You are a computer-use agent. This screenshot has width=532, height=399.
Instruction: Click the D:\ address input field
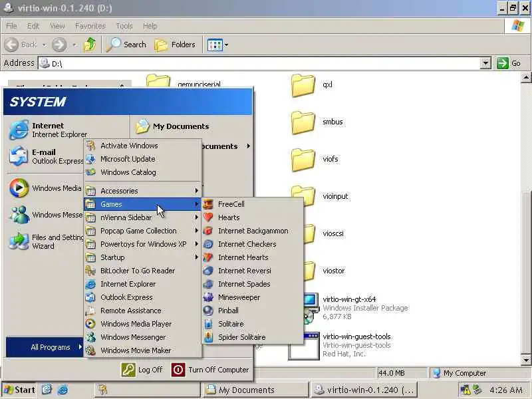pos(259,63)
